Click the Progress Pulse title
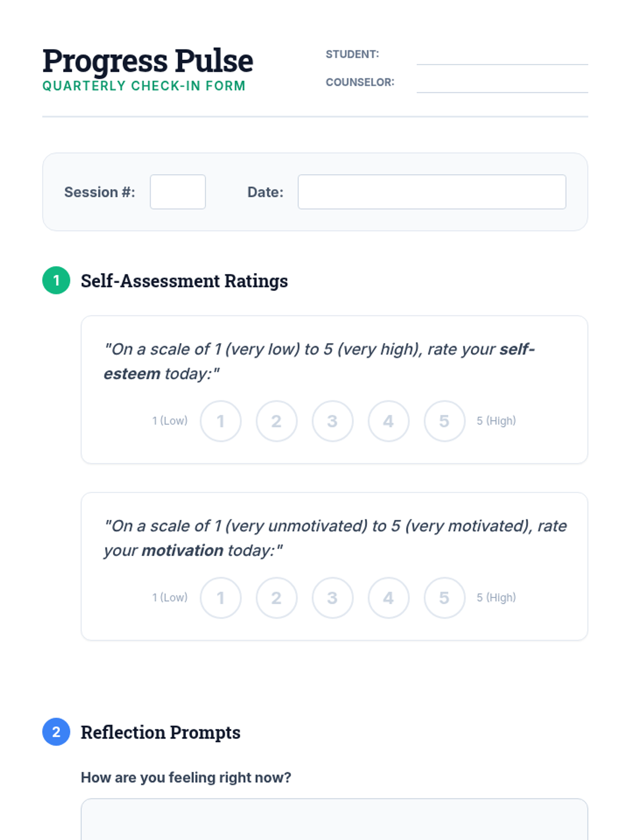This screenshot has height=840, width=630. (x=148, y=61)
